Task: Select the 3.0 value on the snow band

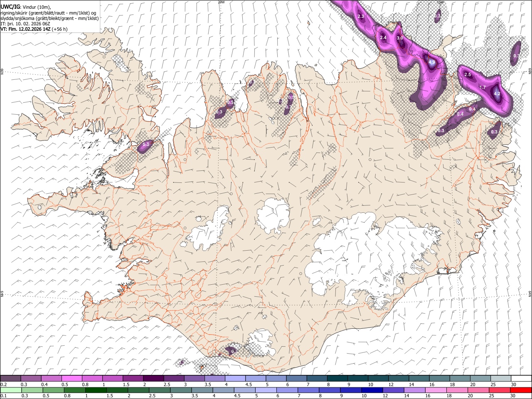Action: [400, 38]
